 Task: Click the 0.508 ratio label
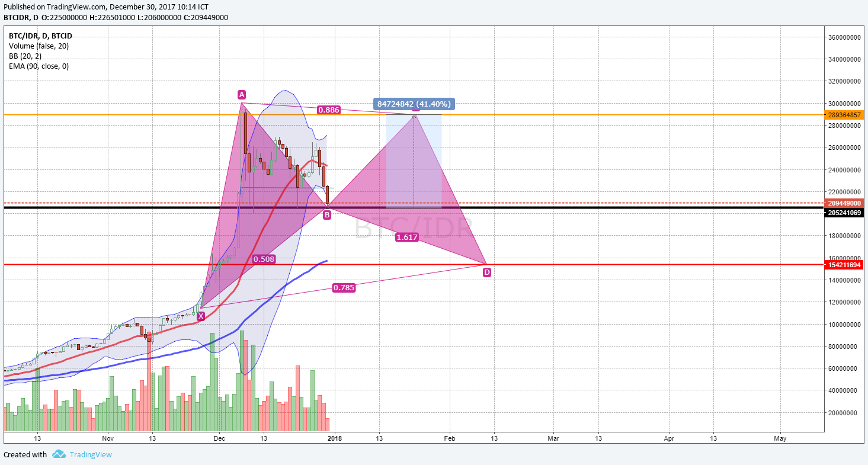264,259
